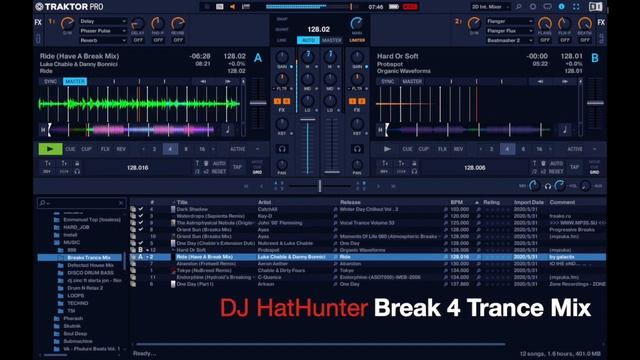Viewport: 640px width, 360px height.
Task: Toggle FLX flux mode on Deck A
Action: coord(105,149)
